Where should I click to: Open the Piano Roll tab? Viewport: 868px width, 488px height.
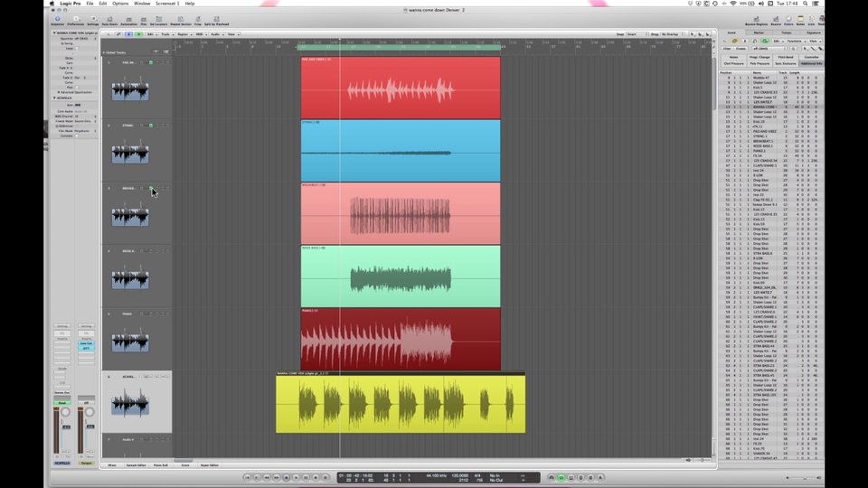(161, 465)
